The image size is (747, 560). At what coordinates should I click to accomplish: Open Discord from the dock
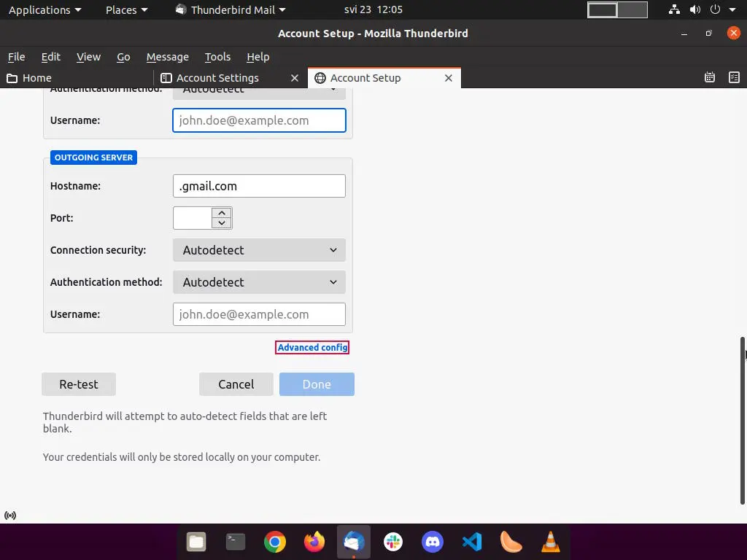[433, 542]
